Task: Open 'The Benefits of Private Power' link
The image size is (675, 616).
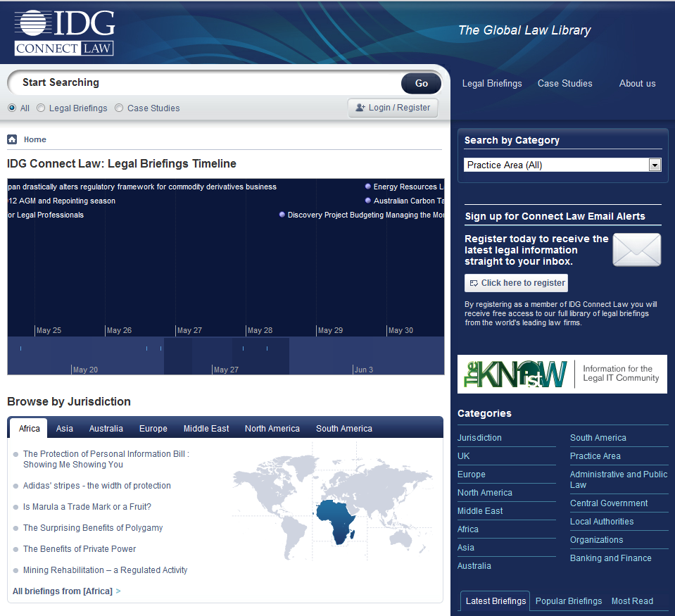Action: click(x=80, y=549)
